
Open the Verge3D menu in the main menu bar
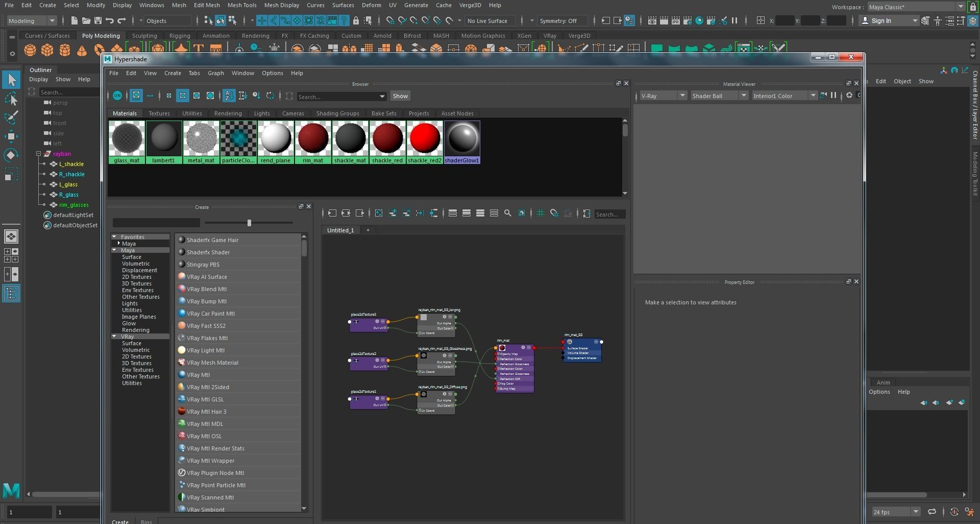[470, 5]
